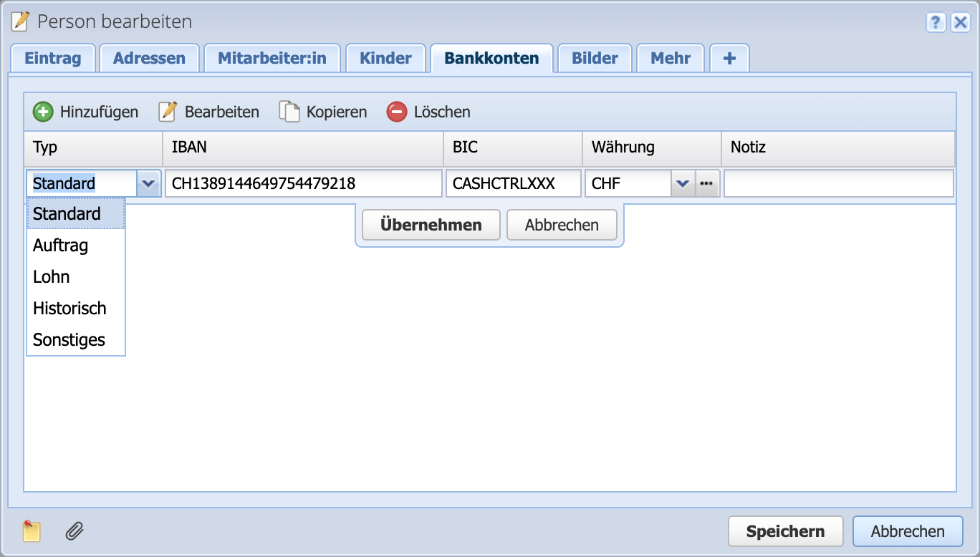This screenshot has width=980, height=557.
Task: Click the red Löschen minus icon
Action: click(x=396, y=112)
